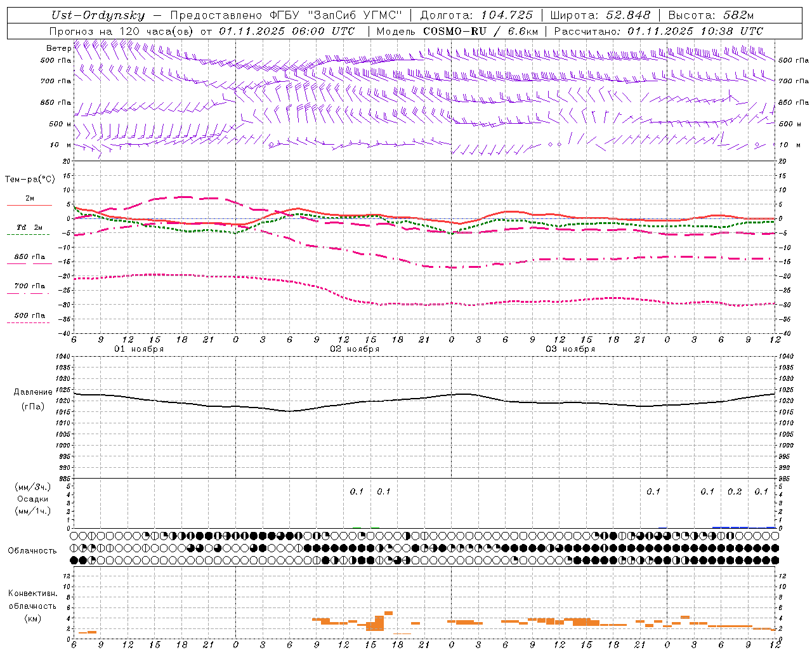This screenshot has width=812, height=650.
Task: Click '-40' on the left temperature axis
Action: pyautogui.click(x=64, y=333)
